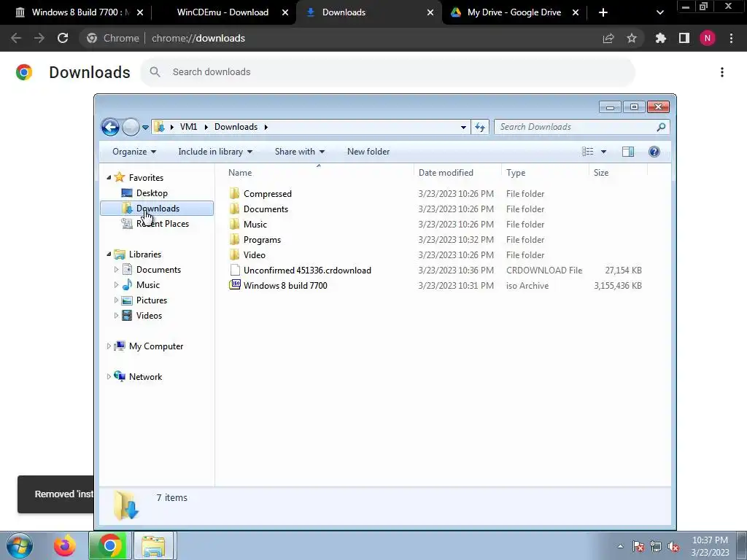Image resolution: width=747 pixels, height=560 pixels.
Task: Launch Firefox from the taskbar
Action: coord(64,545)
